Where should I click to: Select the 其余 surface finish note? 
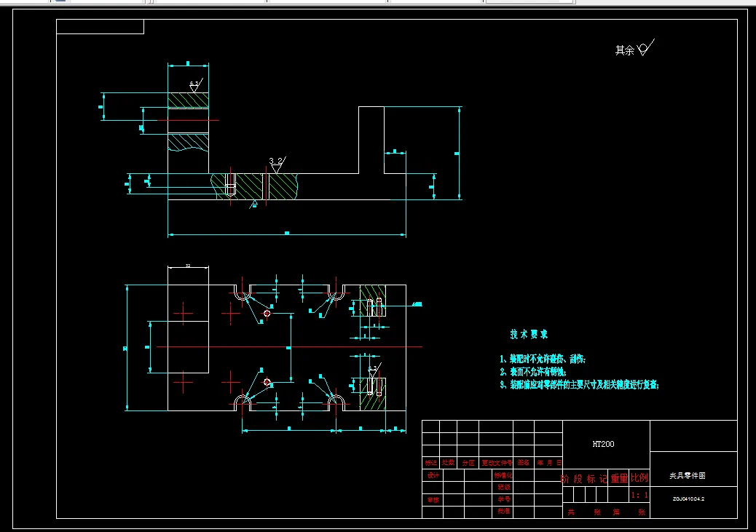pos(624,50)
